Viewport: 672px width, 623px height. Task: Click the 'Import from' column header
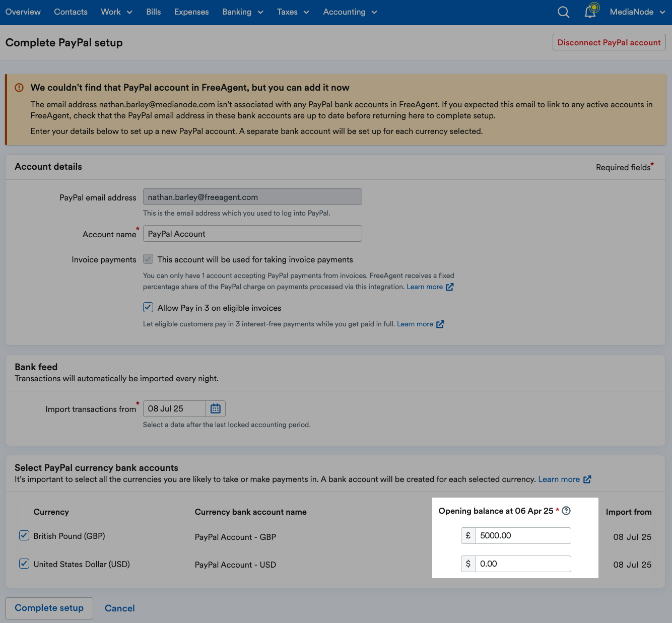point(629,512)
